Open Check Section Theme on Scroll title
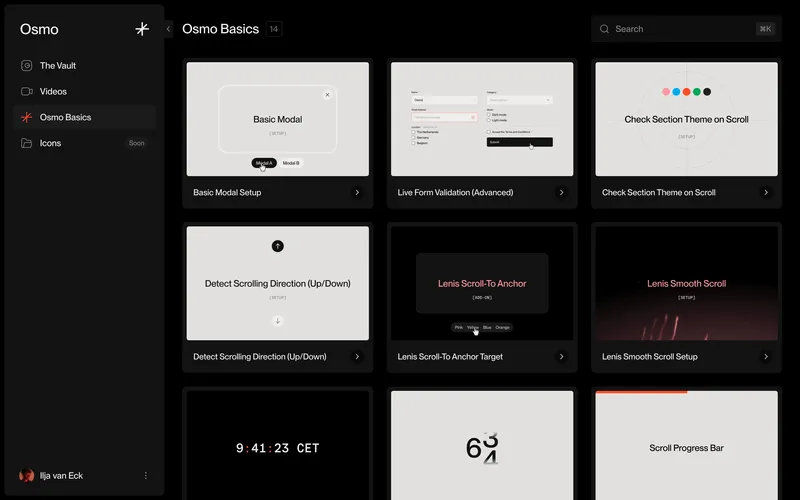Image resolution: width=800 pixels, height=500 pixels. click(659, 192)
